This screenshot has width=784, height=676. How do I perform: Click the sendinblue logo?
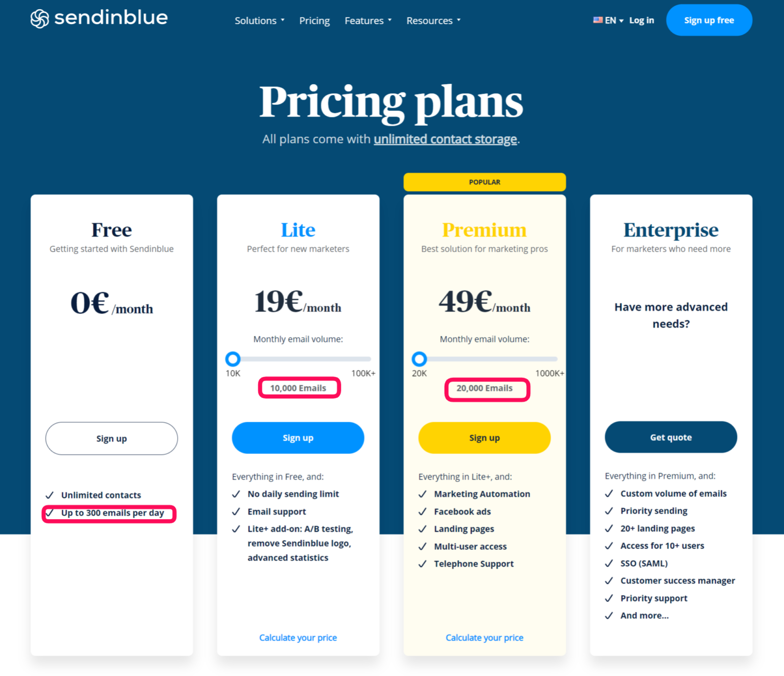(99, 18)
